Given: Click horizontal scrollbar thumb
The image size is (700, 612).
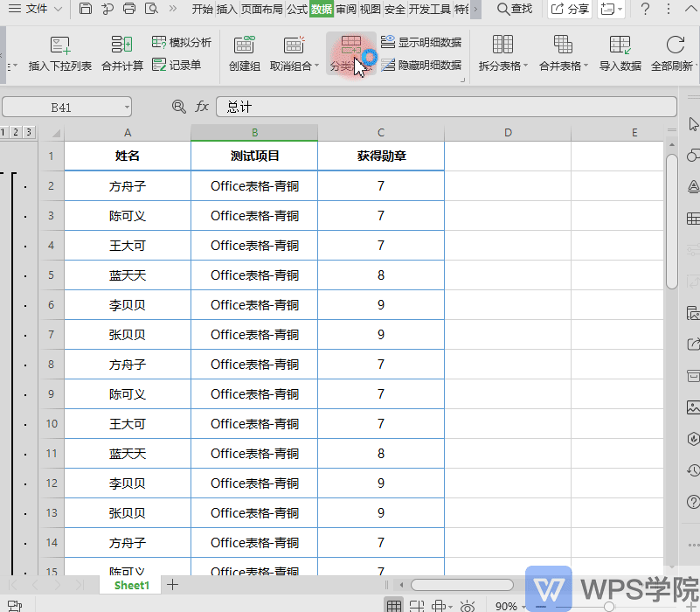Looking at the screenshot, I should pos(462,585).
